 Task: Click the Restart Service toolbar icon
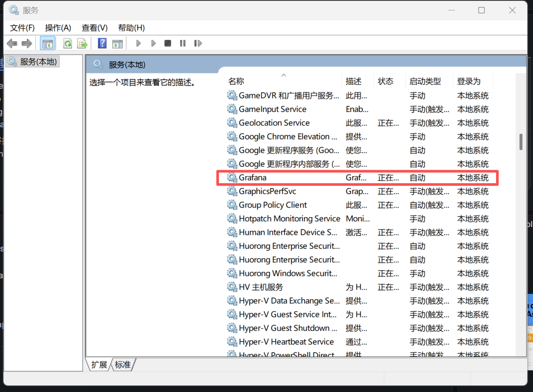pos(198,43)
